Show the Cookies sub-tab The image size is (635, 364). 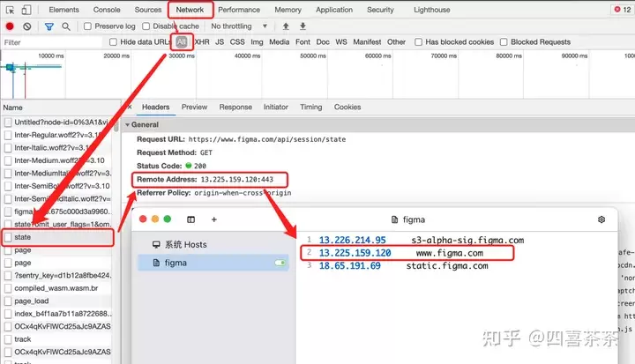click(347, 107)
